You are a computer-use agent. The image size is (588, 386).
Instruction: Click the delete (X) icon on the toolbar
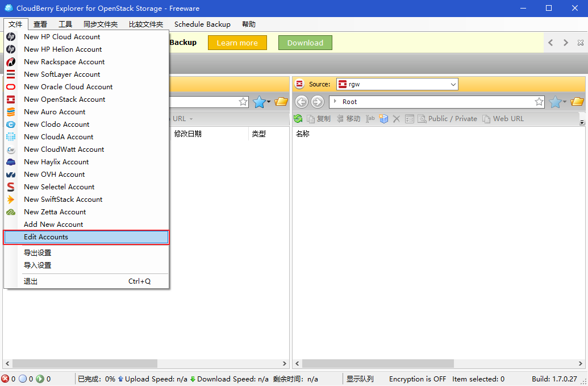point(396,118)
